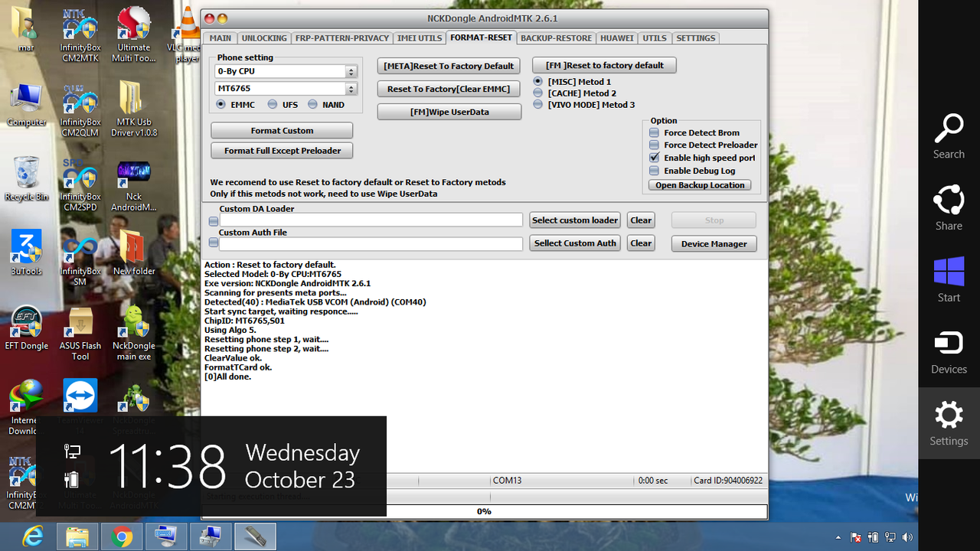Open MTK Usb Driver v1.0.8 folder
Screen dimensions: 980x551
134,109
